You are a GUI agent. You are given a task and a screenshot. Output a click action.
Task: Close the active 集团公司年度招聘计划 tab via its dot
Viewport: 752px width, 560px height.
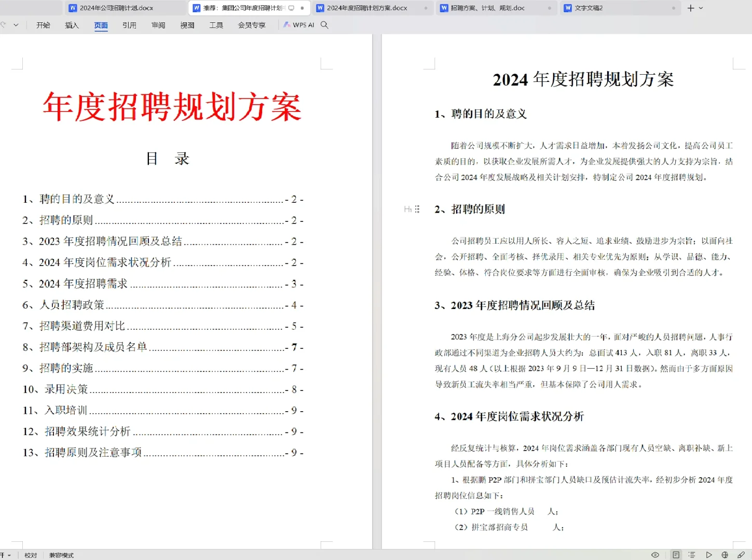click(302, 8)
